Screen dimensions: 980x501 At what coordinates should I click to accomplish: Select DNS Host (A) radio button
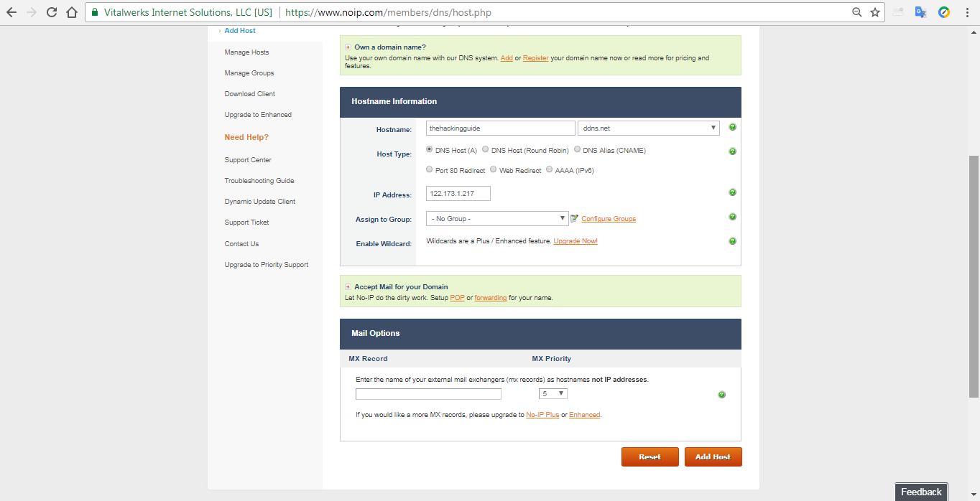click(x=430, y=150)
